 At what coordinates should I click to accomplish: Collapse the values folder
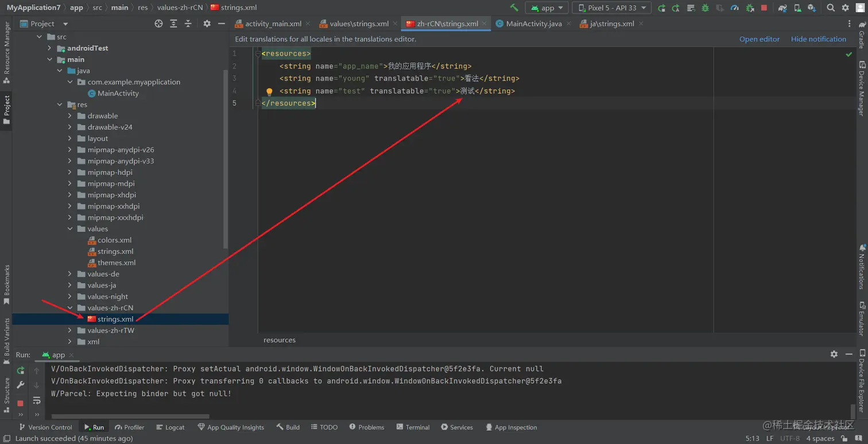tap(70, 229)
